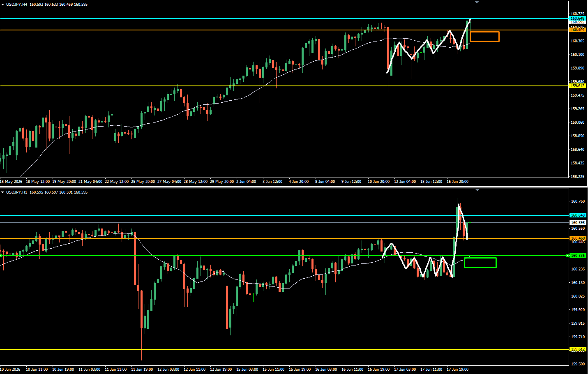Click the 16 Jun 20:00 time label
This screenshot has height=374, width=588.
point(458,182)
